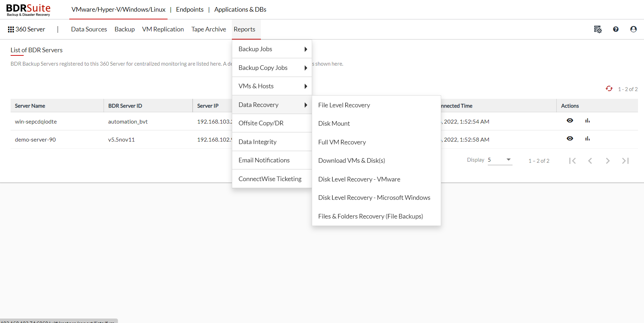Choose Full VM Recovery report
This screenshot has height=323, width=644.
coord(376,142)
